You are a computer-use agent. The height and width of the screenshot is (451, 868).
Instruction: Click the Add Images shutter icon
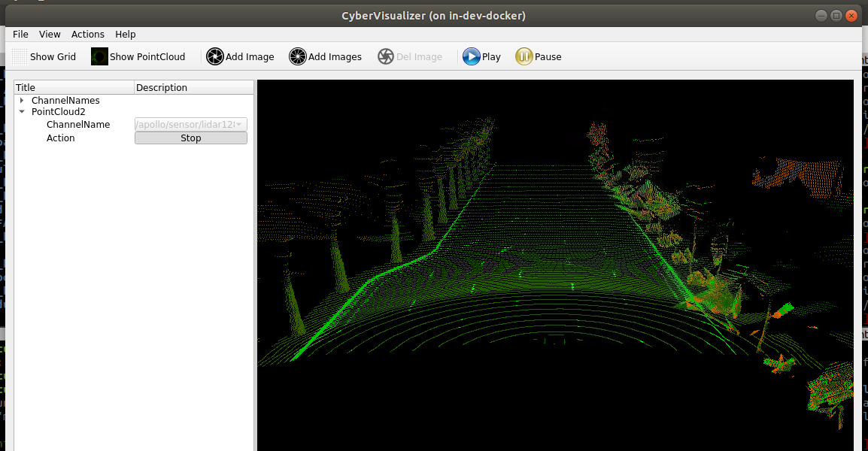pyautogui.click(x=298, y=56)
